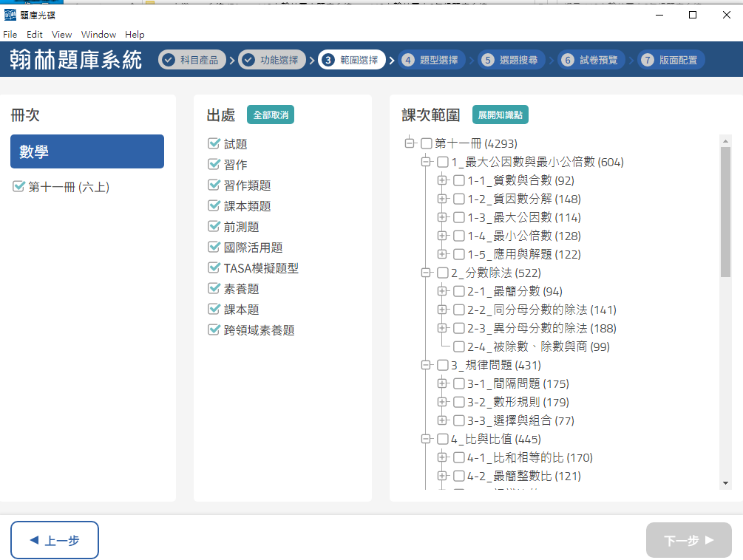The width and height of the screenshot is (743, 560).
Task: Collapse the 第十一冊 root tree node
Action: 410,143
